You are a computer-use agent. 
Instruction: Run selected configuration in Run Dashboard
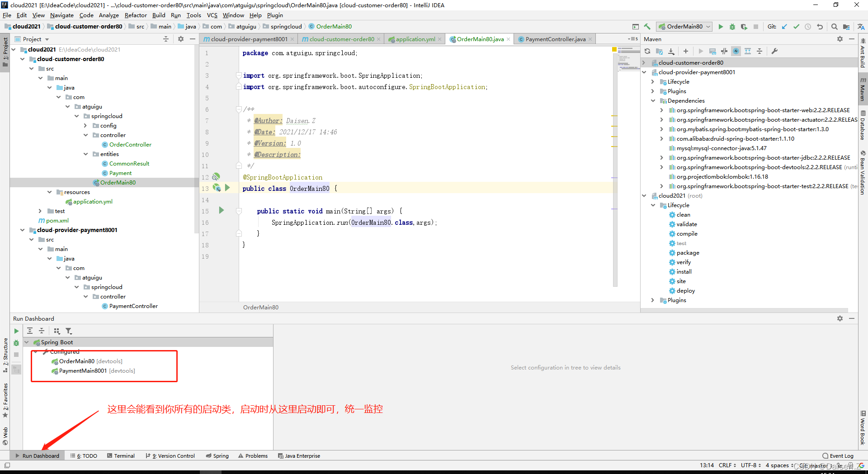pyautogui.click(x=16, y=331)
